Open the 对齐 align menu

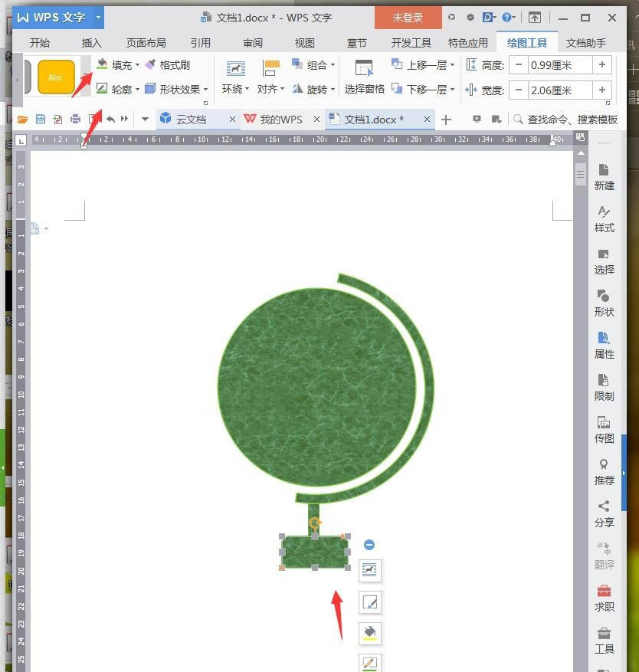coord(270,77)
